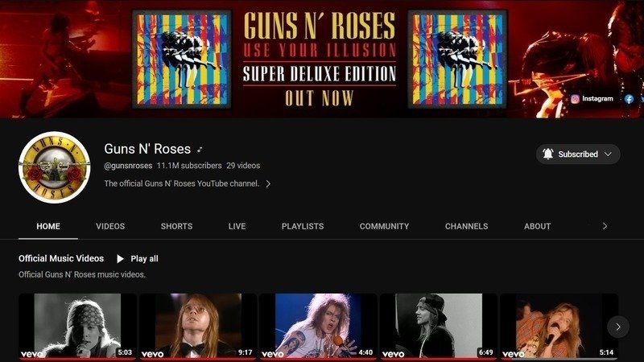Open the Subscribed dropdown chevron

pos(609,154)
